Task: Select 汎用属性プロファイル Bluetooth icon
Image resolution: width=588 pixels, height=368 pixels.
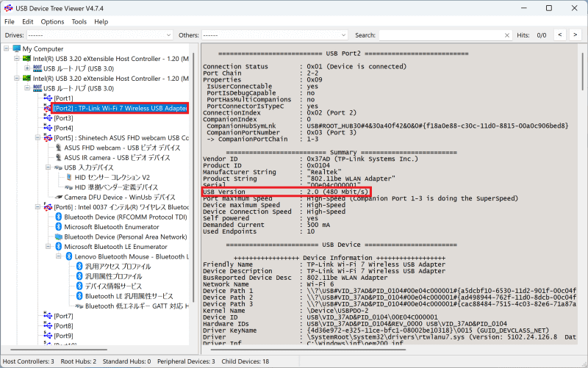Action: pyautogui.click(x=79, y=276)
